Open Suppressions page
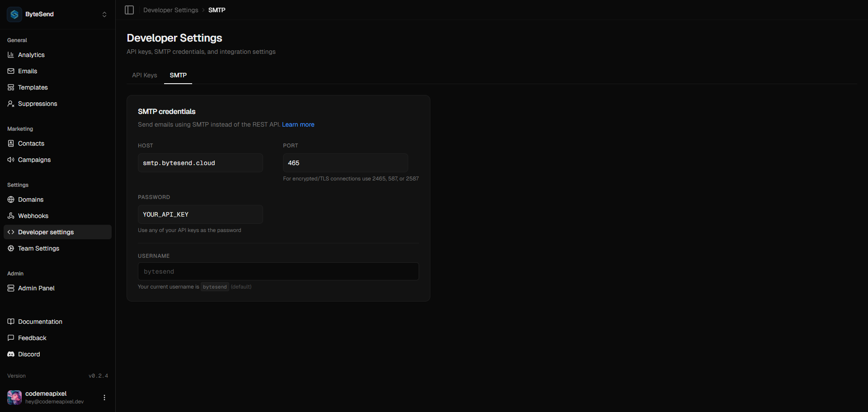Screen dimensions: 868x412 tap(57, 104)
